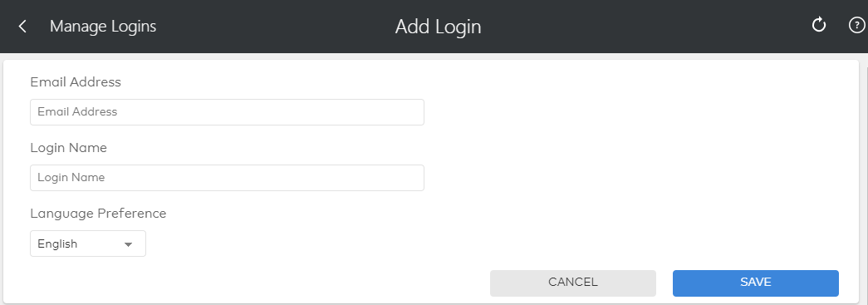Open help via the question mark icon
Viewport: 868px width, 305px height.
pos(856,26)
